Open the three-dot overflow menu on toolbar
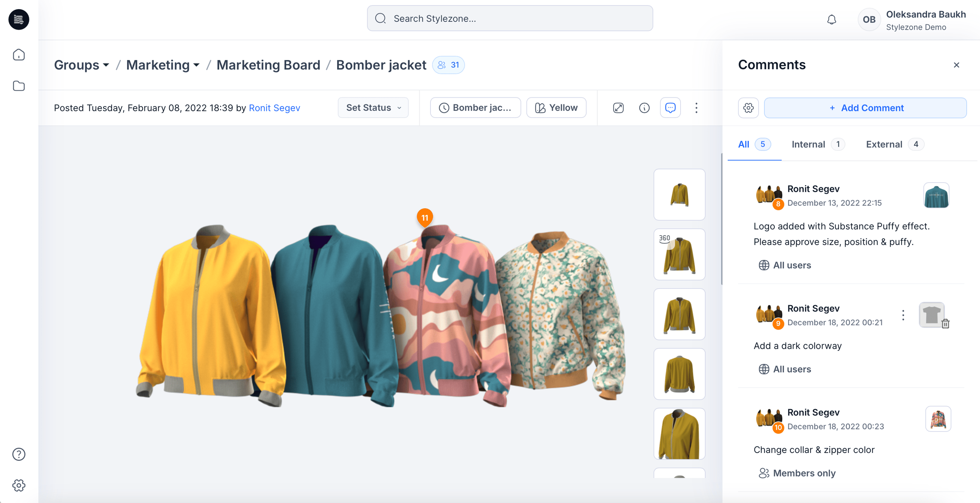 click(x=696, y=108)
